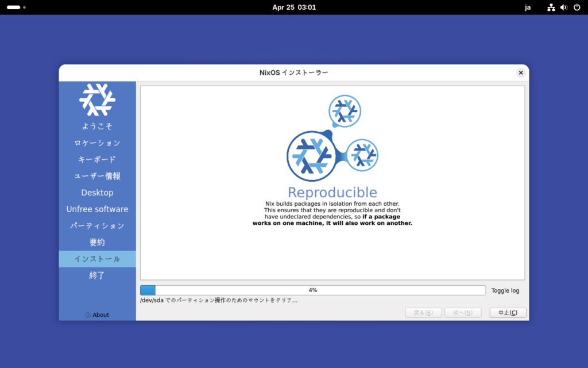Click the 4% installation progress bar
588x368 pixels.
pyautogui.click(x=312, y=290)
